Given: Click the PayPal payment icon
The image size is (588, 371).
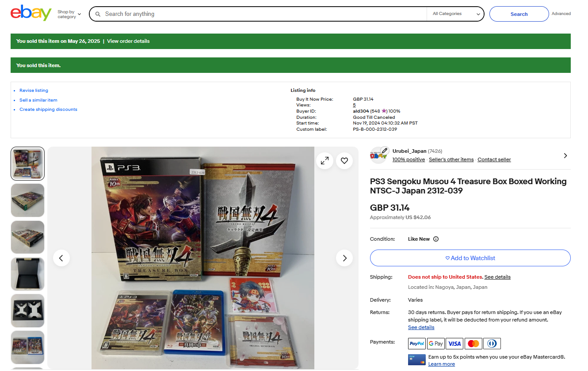Looking at the screenshot, I should tap(417, 344).
